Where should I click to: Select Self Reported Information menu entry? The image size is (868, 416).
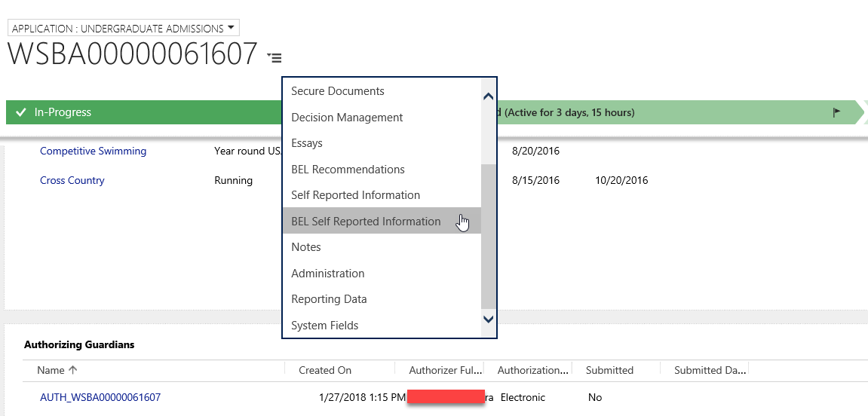click(x=355, y=195)
